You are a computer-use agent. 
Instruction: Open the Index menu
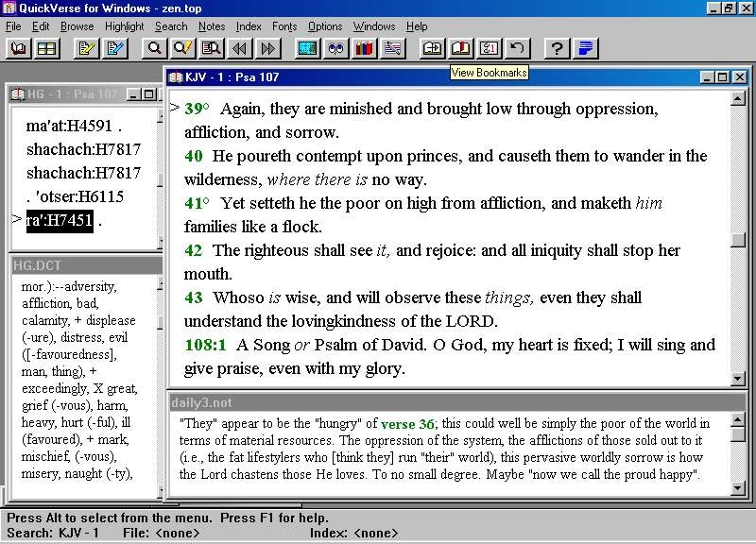(x=249, y=26)
